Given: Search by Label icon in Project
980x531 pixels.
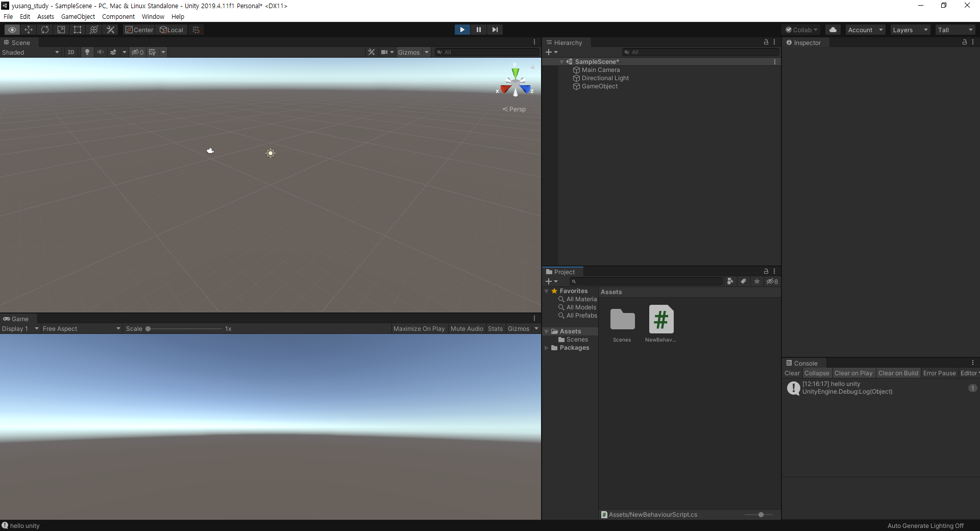Looking at the screenshot, I should [744, 281].
